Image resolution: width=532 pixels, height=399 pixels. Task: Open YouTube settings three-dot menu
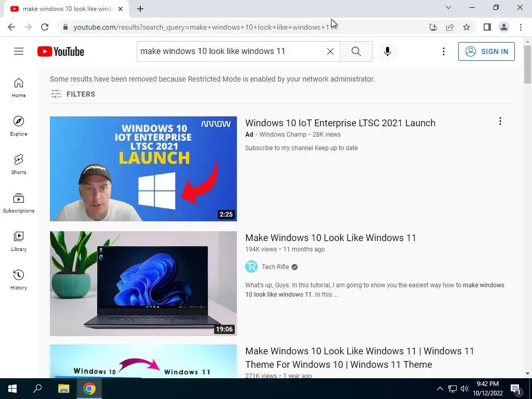(444, 51)
